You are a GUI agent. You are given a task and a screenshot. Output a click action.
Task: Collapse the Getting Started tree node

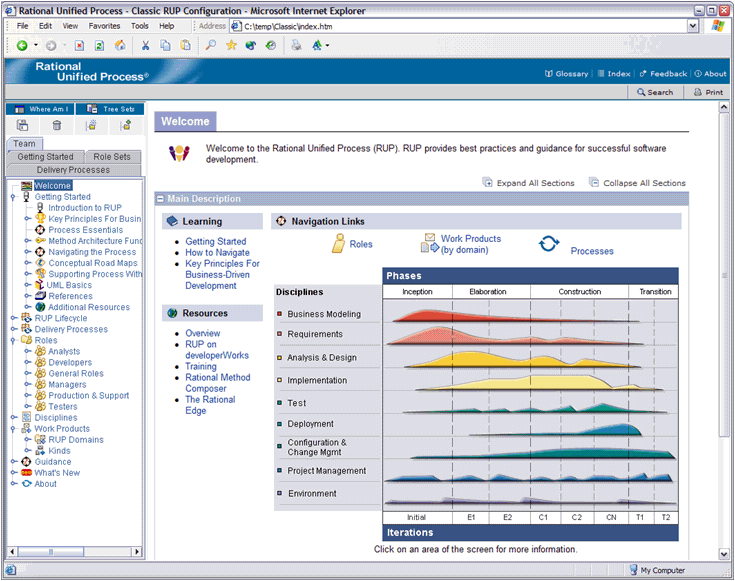click(13, 197)
